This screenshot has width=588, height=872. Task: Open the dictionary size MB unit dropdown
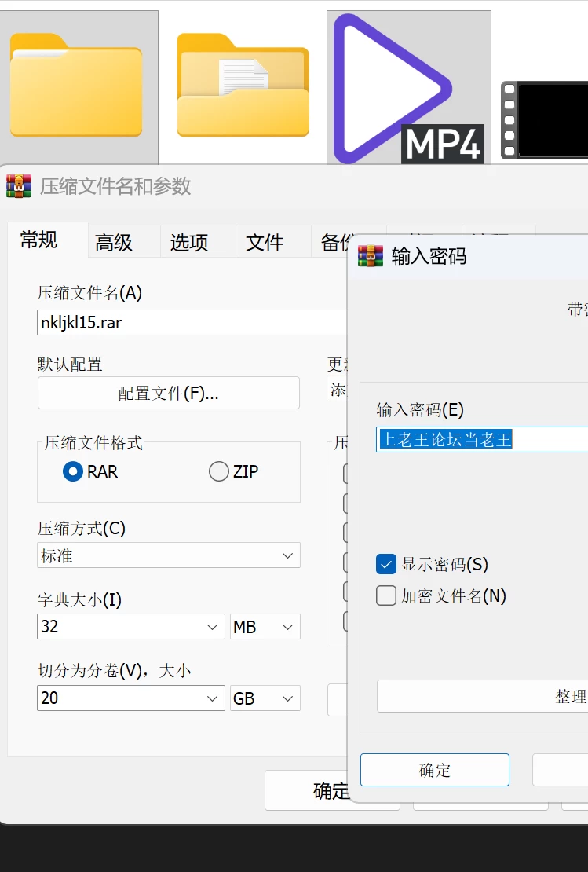click(x=265, y=627)
